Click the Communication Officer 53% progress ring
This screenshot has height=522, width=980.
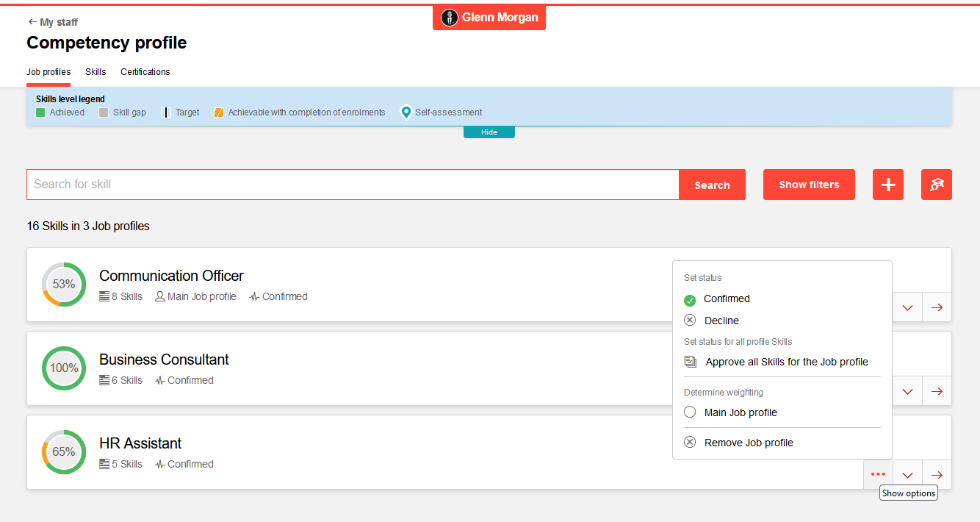(64, 285)
